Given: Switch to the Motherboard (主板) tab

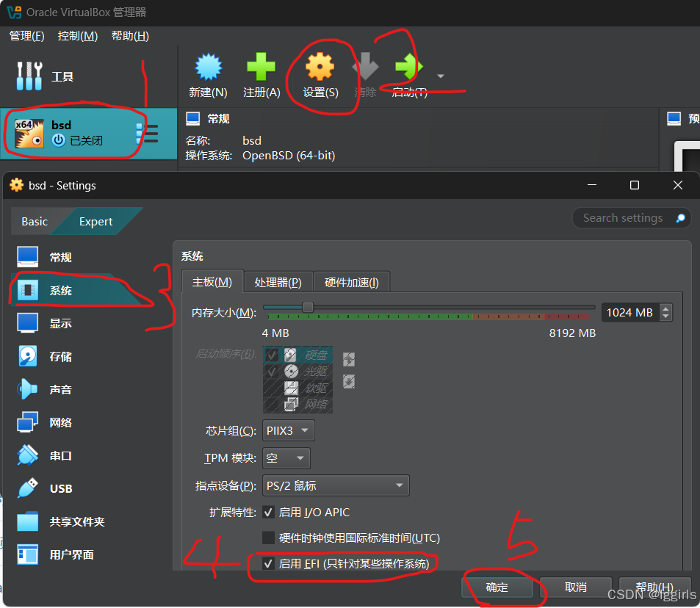Looking at the screenshot, I should click(212, 282).
